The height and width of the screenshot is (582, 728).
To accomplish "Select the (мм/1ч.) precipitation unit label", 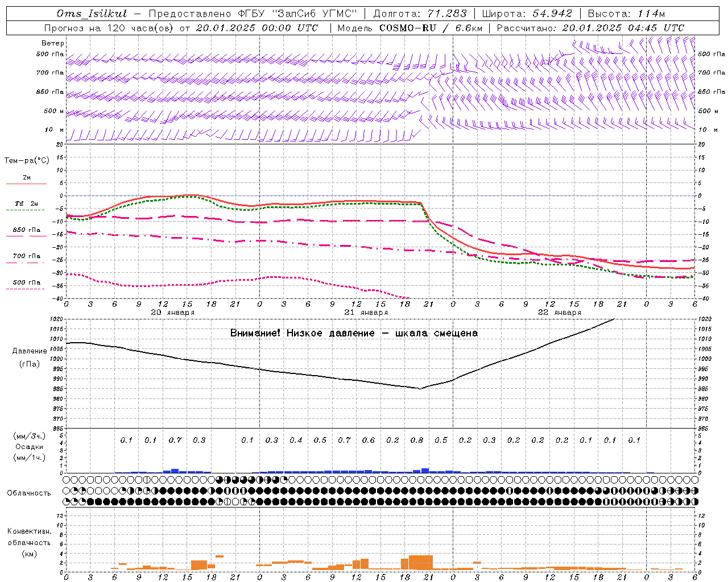I will (30, 458).
